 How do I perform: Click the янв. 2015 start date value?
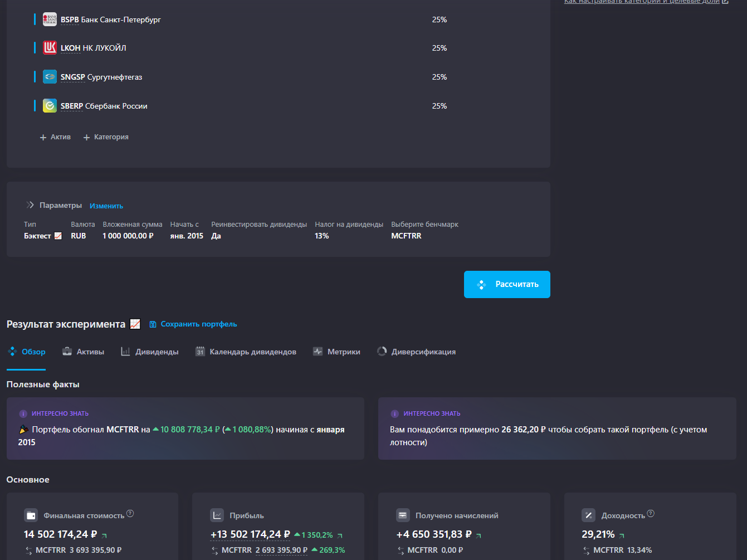[x=187, y=236]
